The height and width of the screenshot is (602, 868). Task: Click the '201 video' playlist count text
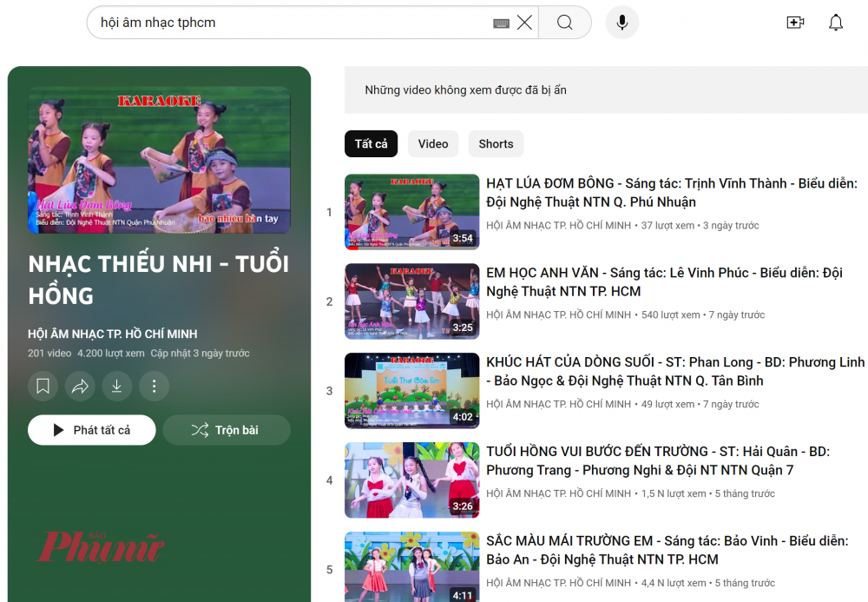tap(49, 354)
